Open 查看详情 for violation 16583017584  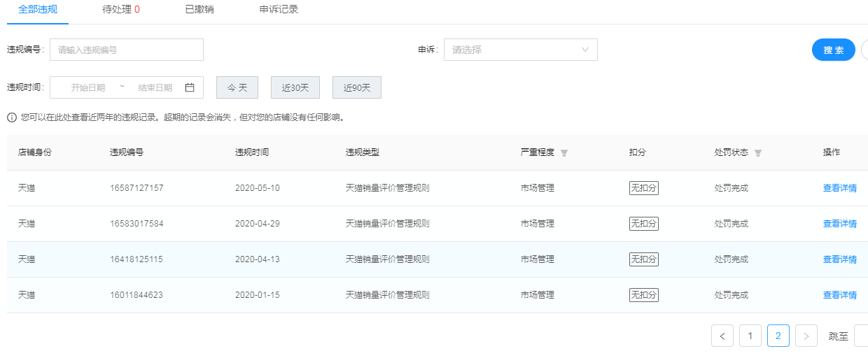840,224
